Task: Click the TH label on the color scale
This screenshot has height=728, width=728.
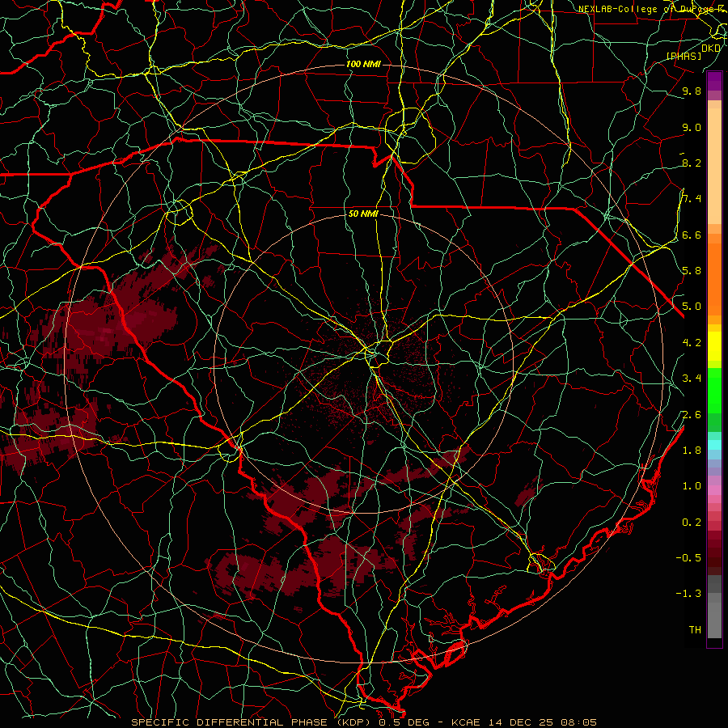Action: 695,629
